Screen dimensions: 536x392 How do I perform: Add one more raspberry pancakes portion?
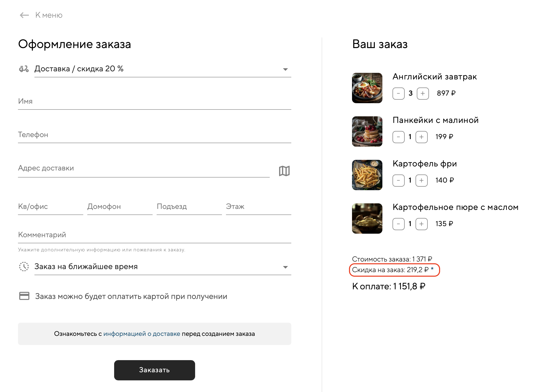point(421,137)
